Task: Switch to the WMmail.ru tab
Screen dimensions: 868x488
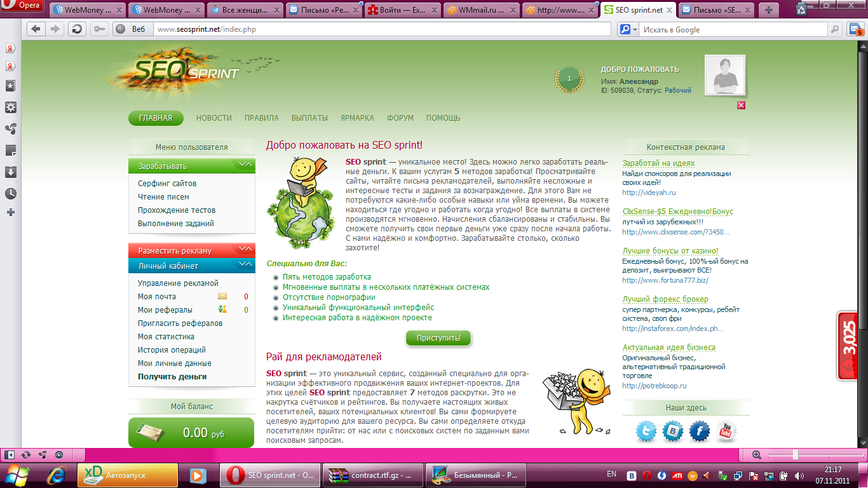Action: 480,10
